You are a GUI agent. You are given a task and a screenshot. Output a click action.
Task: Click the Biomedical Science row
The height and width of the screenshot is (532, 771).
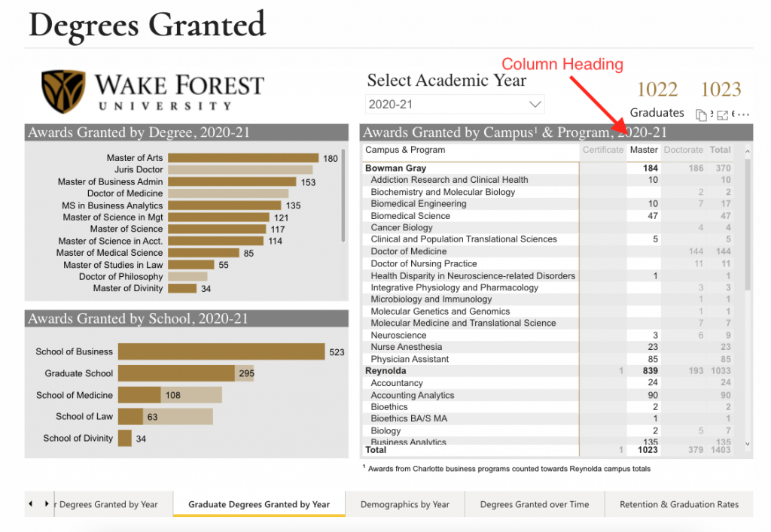coord(548,216)
